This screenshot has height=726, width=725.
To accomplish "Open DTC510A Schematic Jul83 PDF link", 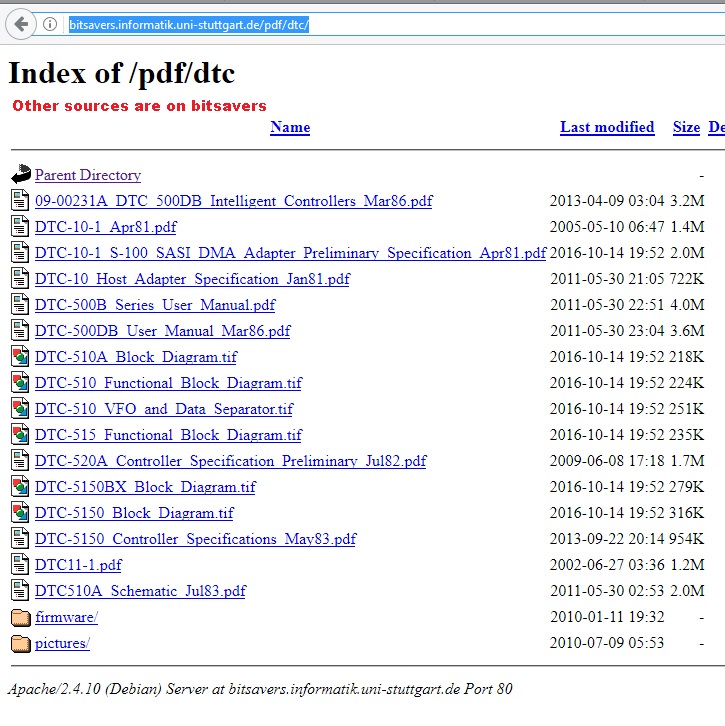I will click(140, 591).
